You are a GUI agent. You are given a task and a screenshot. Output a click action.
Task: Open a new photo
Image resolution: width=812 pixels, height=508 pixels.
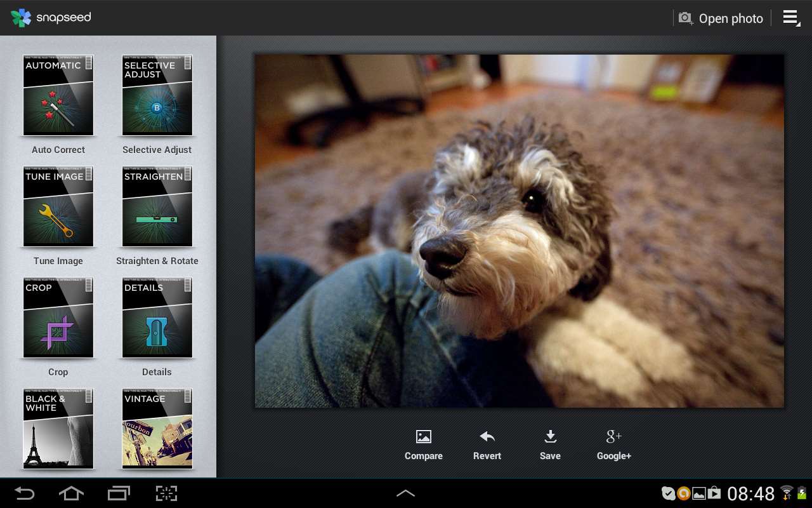pyautogui.click(x=721, y=18)
